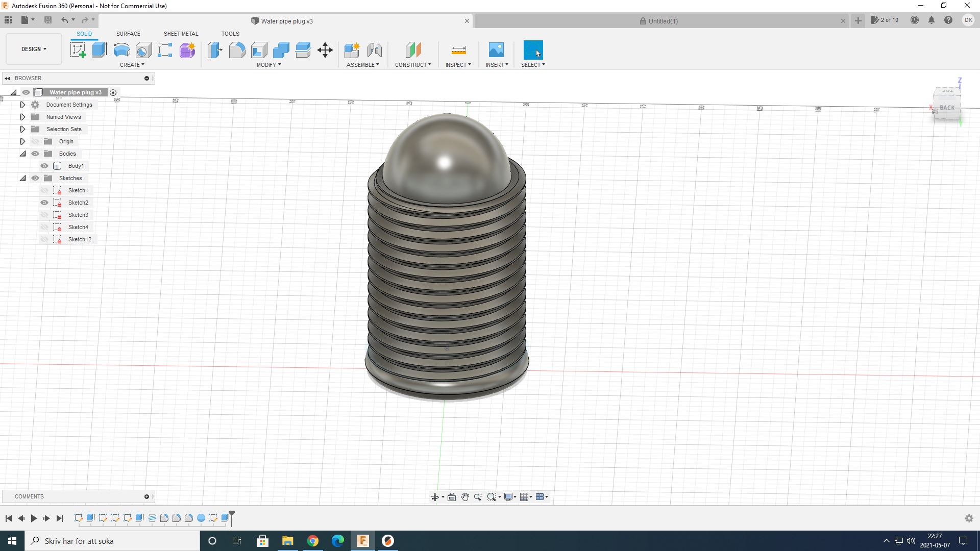Expand Document Settings in browser
980x551 pixels.
click(22, 105)
